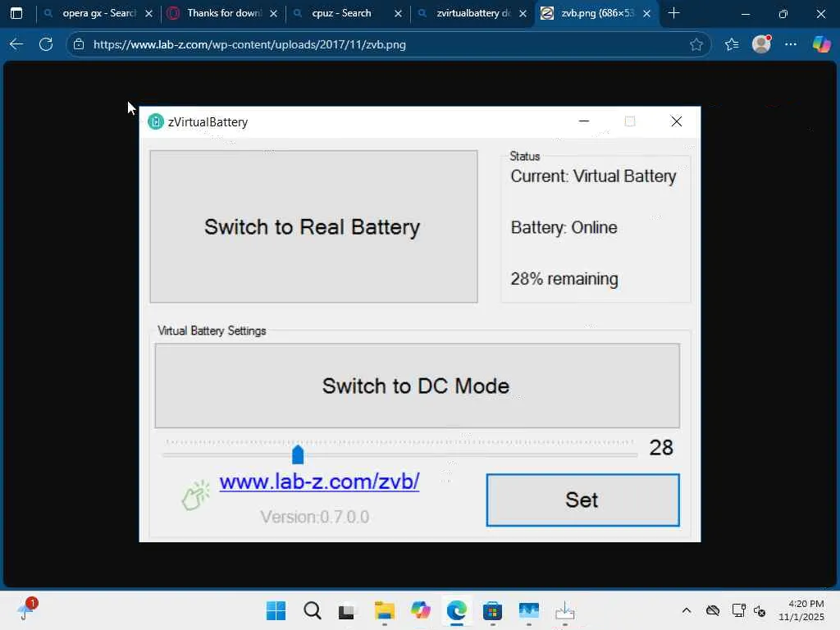Close the opera gx Search tab

[x=149, y=13]
